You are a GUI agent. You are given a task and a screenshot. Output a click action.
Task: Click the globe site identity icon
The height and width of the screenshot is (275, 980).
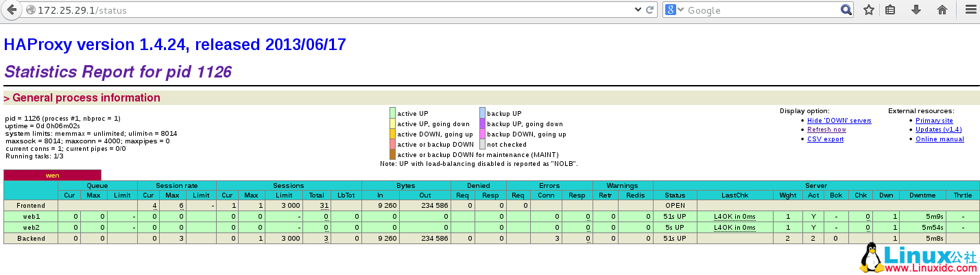tap(29, 10)
